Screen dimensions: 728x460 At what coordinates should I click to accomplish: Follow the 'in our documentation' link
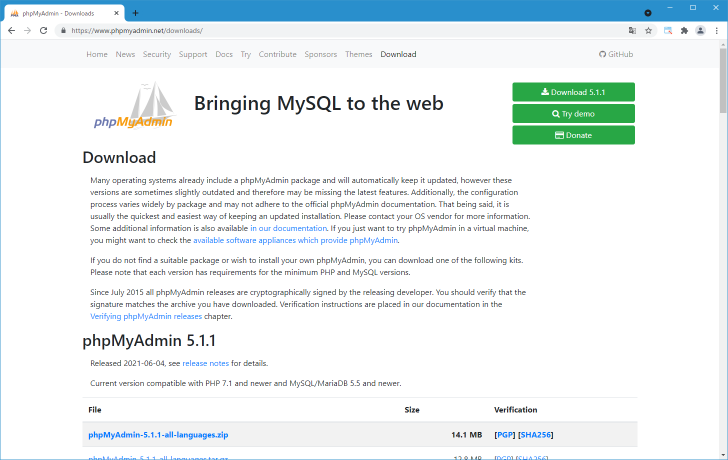(x=289, y=228)
